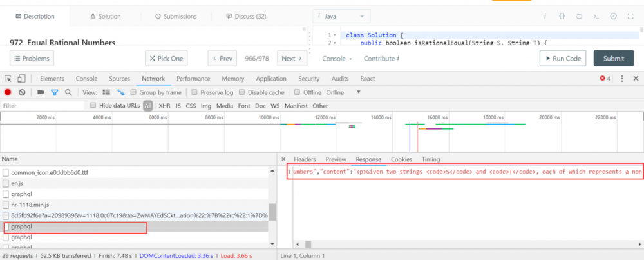Open the DevTools three-dot menu
This screenshot has height=260, width=644.
pyautogui.click(x=622, y=79)
